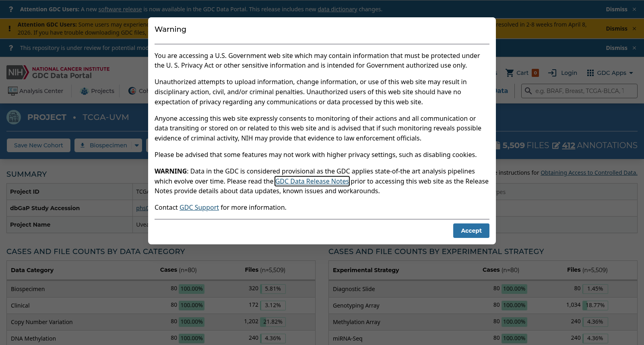Select the Diagnostic Slide strategy row

(483, 289)
